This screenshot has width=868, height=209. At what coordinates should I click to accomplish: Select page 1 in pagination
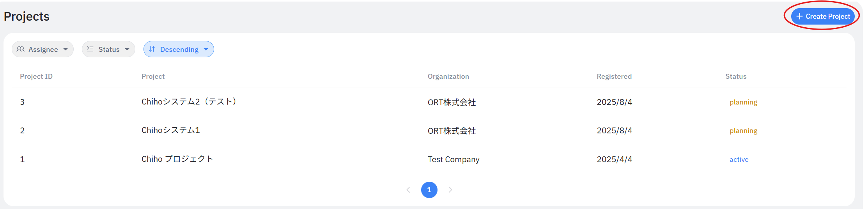click(x=429, y=190)
